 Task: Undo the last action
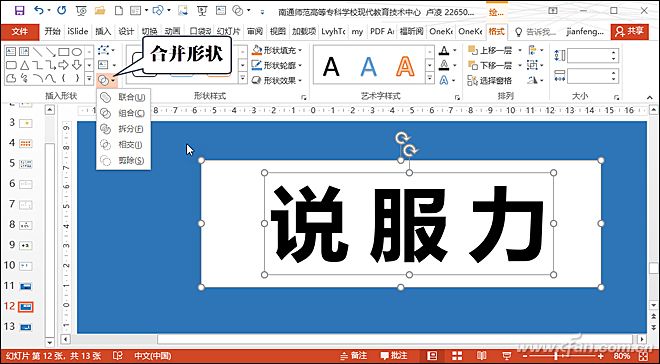point(39,10)
